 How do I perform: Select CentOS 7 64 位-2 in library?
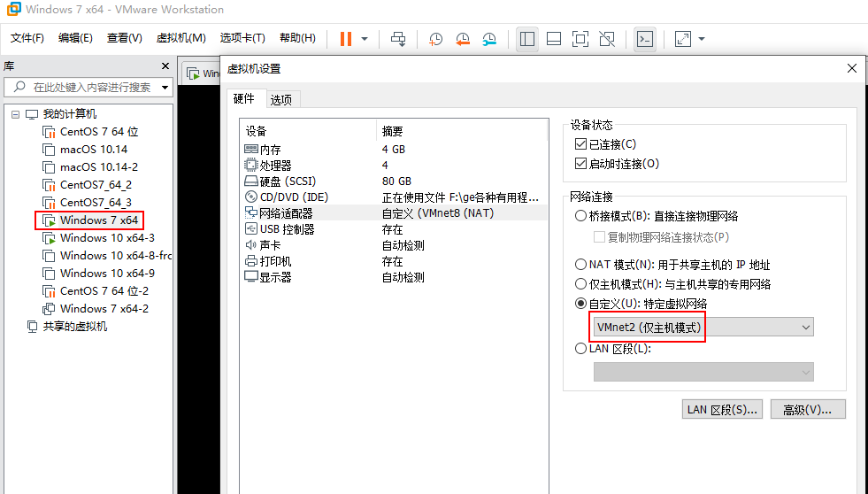pos(96,291)
